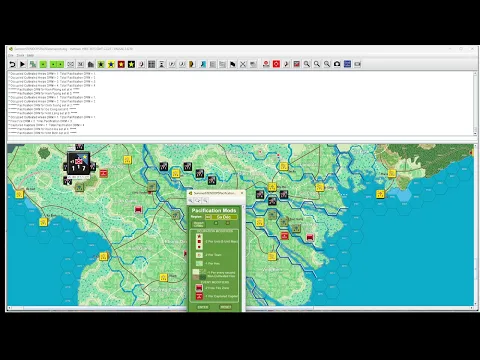Image resolution: width=480 pixels, height=360 pixels.
Task: Click the Undo arrow in the toolbar
Action: (x=12, y=64)
